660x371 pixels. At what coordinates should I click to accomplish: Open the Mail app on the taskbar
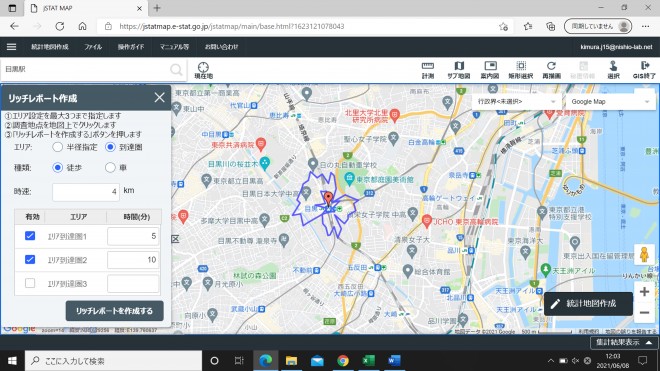pyautogui.click(x=317, y=361)
